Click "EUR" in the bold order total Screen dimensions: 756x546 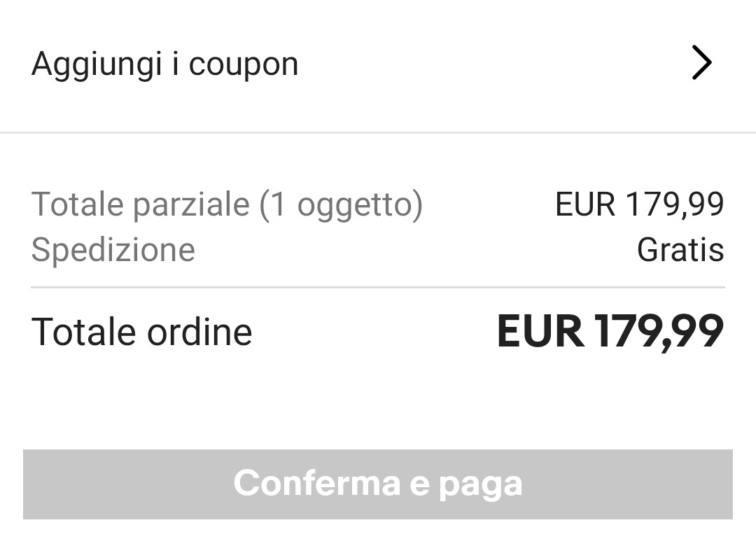pyautogui.click(x=540, y=332)
